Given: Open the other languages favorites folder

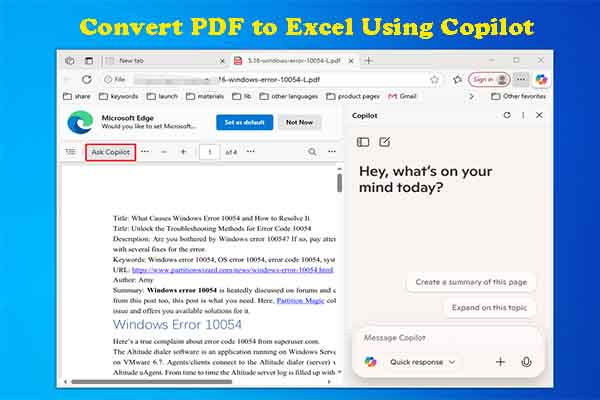Looking at the screenshot, I should coord(289,96).
